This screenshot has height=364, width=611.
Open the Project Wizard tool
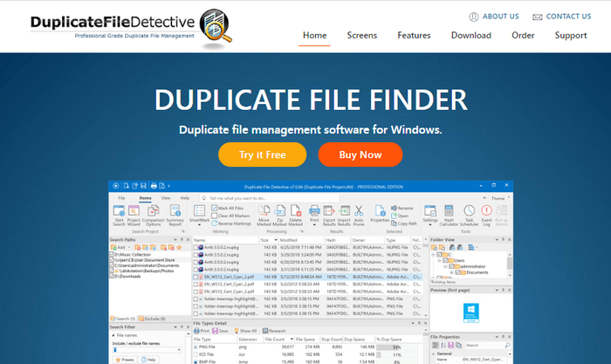click(x=134, y=215)
